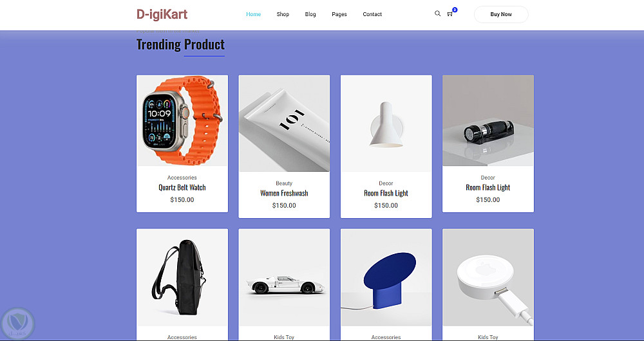Image resolution: width=644 pixels, height=341 pixels.
Task: Click the Women Freshwash title link
Action: click(x=284, y=193)
